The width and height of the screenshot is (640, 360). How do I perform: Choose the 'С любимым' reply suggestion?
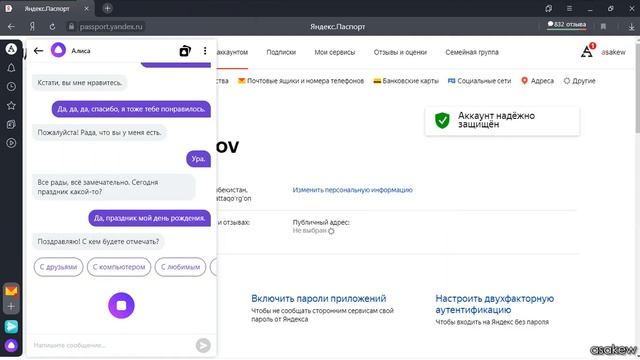180,267
